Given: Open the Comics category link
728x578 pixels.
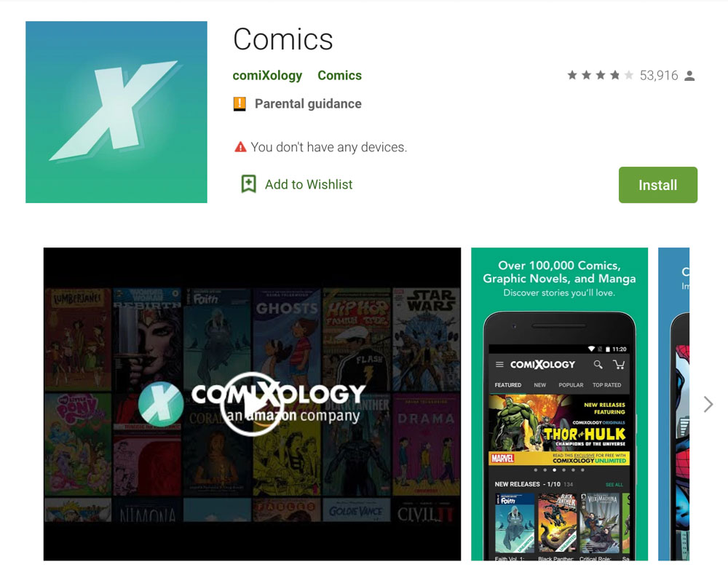Looking at the screenshot, I should [x=339, y=75].
